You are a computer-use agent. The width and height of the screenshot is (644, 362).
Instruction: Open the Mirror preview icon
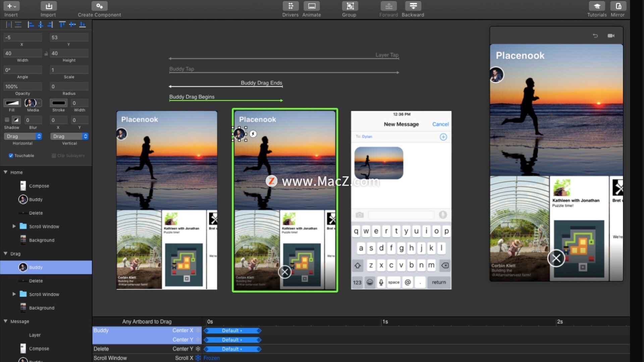click(x=618, y=6)
